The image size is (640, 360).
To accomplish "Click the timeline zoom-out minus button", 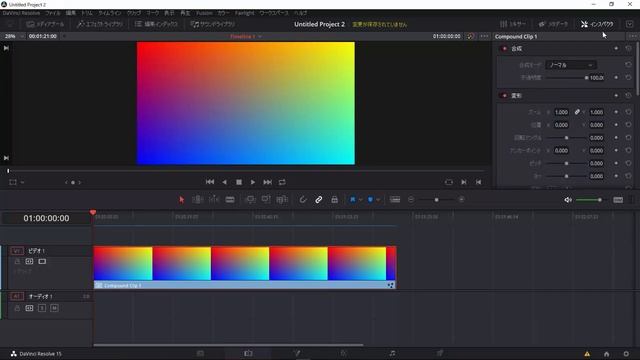I will point(411,200).
